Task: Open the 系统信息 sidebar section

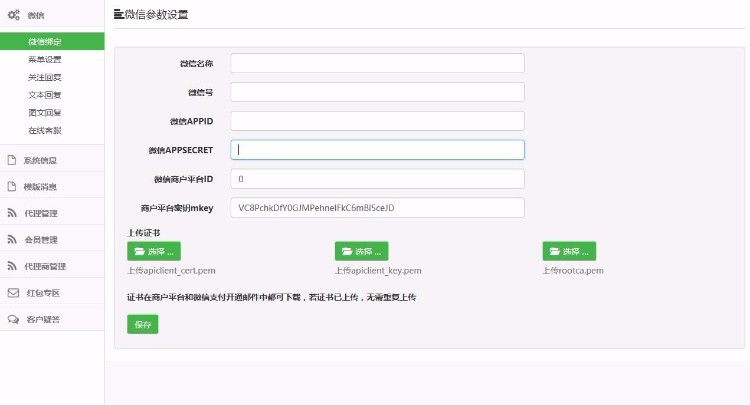Action: [x=52, y=160]
